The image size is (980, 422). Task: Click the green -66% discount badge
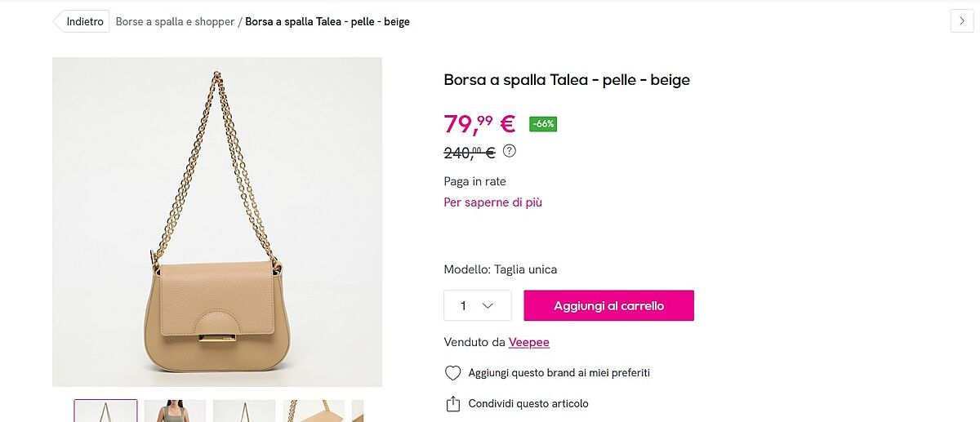[543, 124]
